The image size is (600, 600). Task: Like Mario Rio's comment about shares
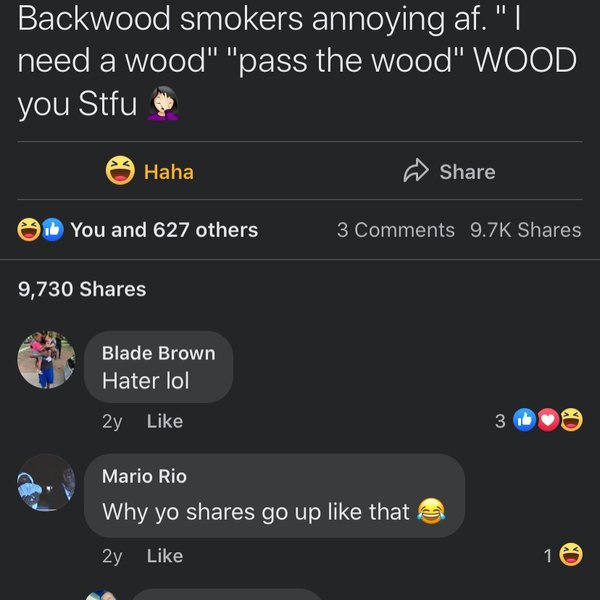pos(165,556)
